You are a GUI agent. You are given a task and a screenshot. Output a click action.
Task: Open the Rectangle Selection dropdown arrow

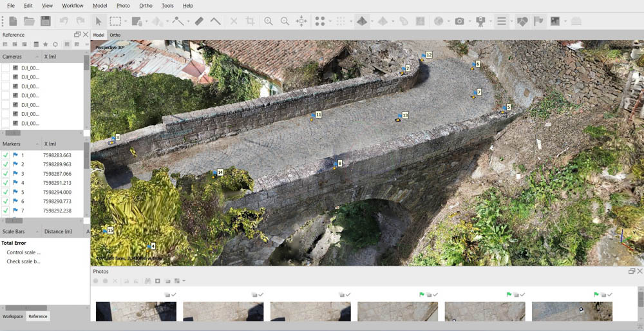pyautogui.click(x=126, y=21)
